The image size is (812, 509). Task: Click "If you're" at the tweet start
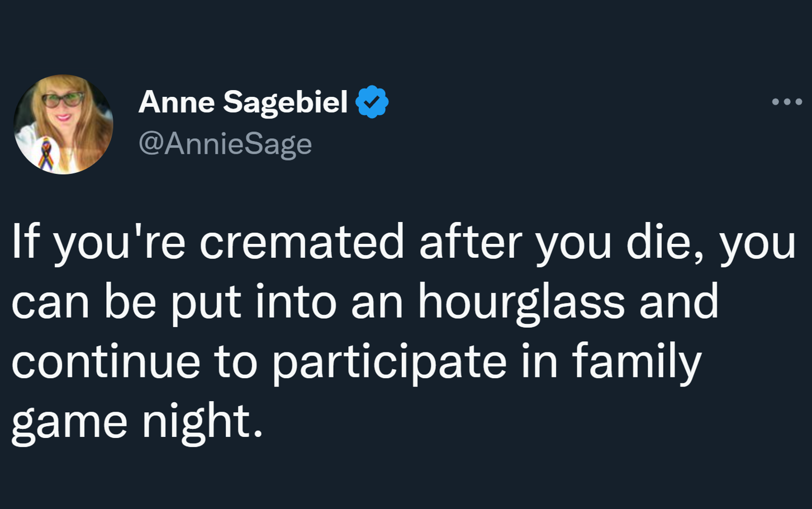coord(98,243)
